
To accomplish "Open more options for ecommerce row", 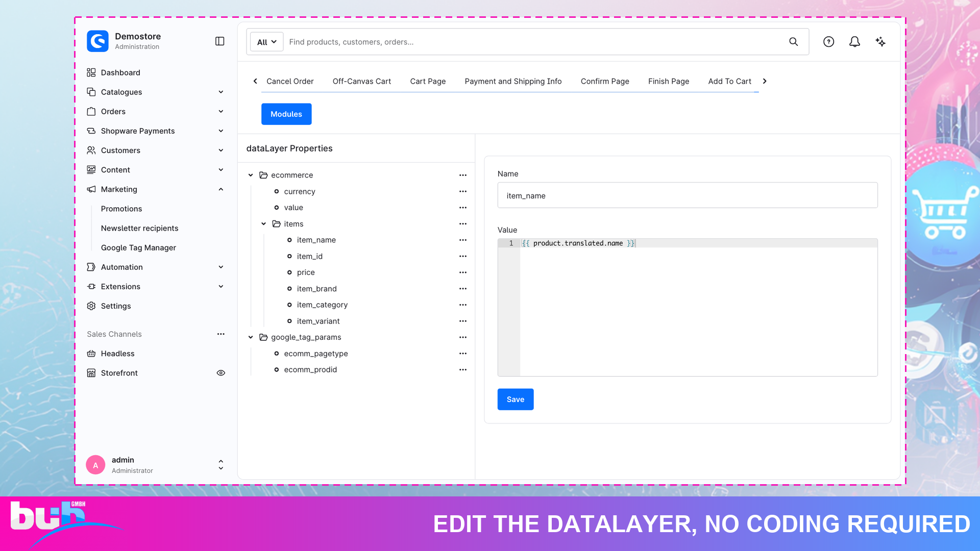I will (x=463, y=175).
